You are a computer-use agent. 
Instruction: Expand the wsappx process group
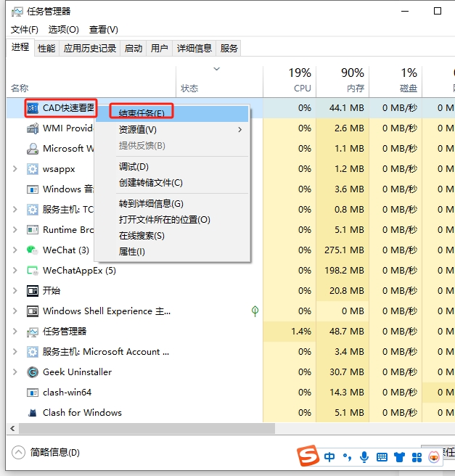(15, 169)
